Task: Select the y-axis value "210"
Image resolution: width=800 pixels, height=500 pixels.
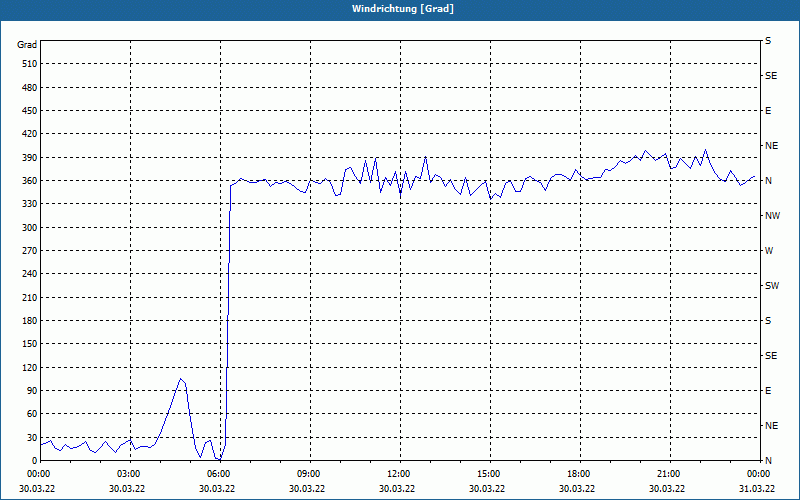Action: pyautogui.click(x=30, y=297)
